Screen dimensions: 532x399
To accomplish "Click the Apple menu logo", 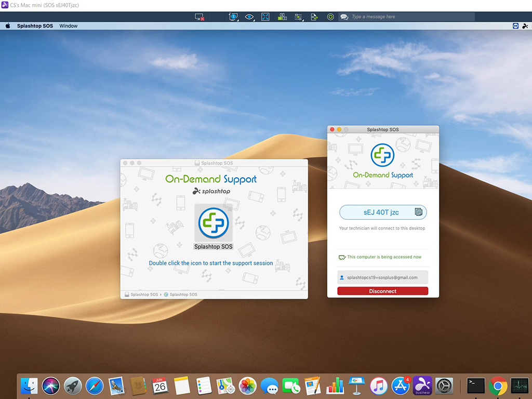I will click(8, 25).
